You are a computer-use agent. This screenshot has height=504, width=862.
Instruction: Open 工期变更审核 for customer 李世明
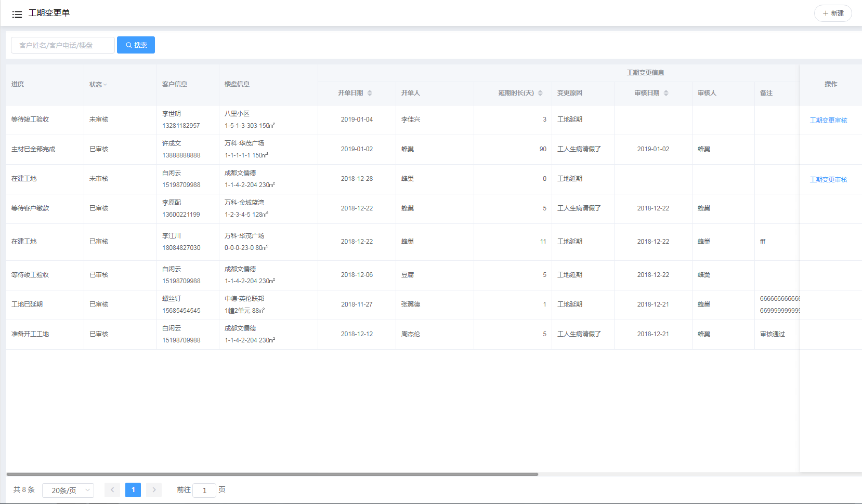coord(828,121)
